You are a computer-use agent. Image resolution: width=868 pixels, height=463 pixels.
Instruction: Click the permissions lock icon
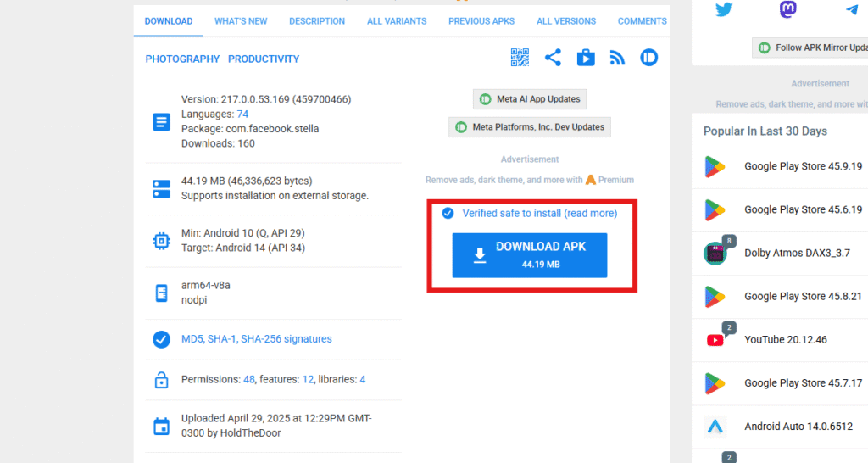[161, 380]
